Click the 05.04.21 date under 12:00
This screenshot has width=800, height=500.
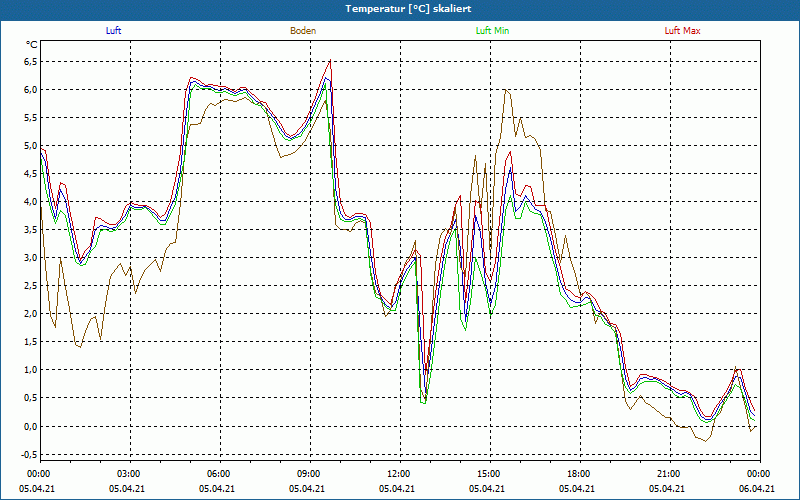397,489
